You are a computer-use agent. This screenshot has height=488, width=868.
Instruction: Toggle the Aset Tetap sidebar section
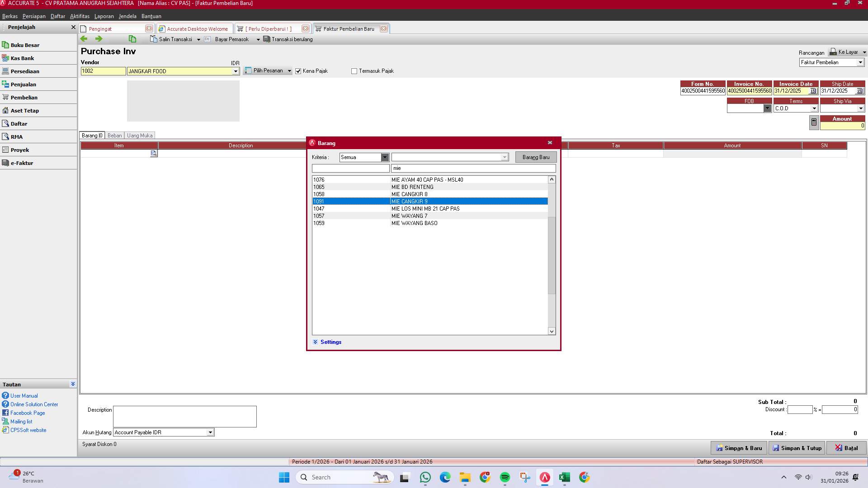24,110
